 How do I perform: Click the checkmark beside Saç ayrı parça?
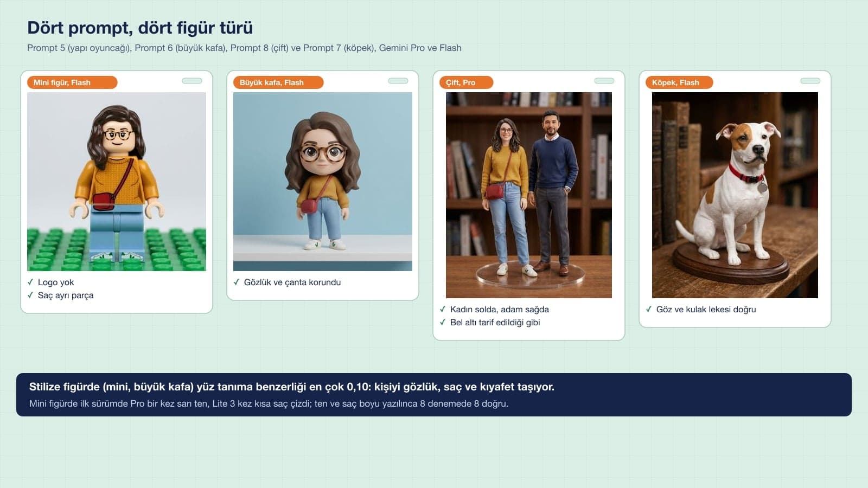[30, 295]
